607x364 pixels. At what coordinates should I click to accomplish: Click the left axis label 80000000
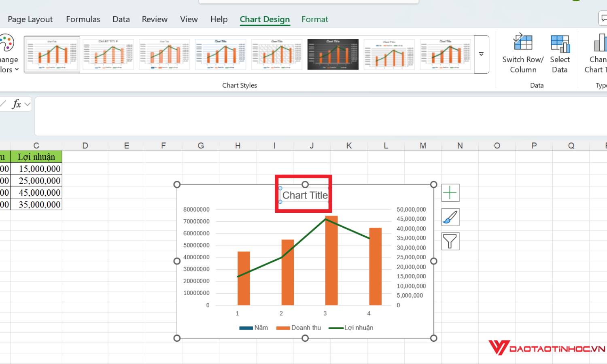tap(196, 210)
